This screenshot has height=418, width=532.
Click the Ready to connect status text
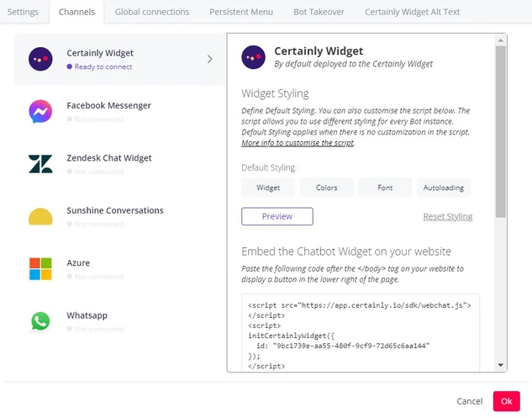pos(103,66)
